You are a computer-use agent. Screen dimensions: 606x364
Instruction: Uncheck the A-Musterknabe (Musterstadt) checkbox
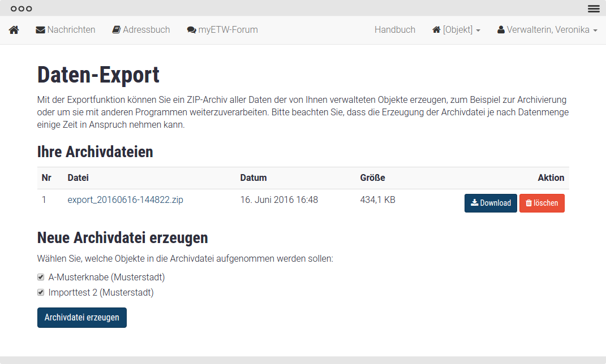click(x=41, y=278)
